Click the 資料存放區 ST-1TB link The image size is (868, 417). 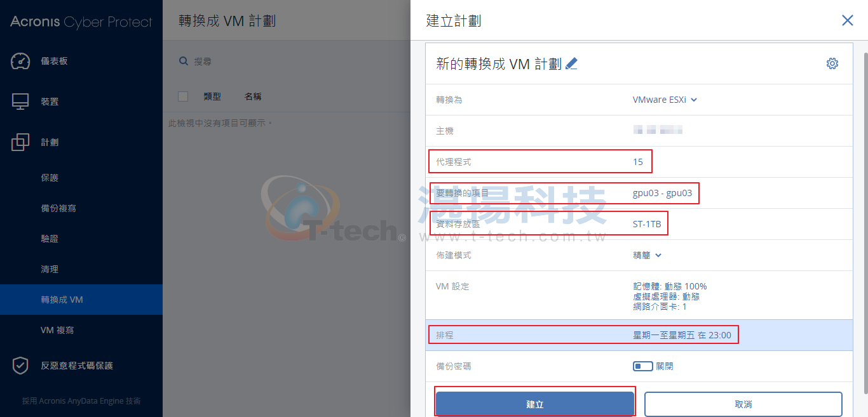(x=647, y=224)
